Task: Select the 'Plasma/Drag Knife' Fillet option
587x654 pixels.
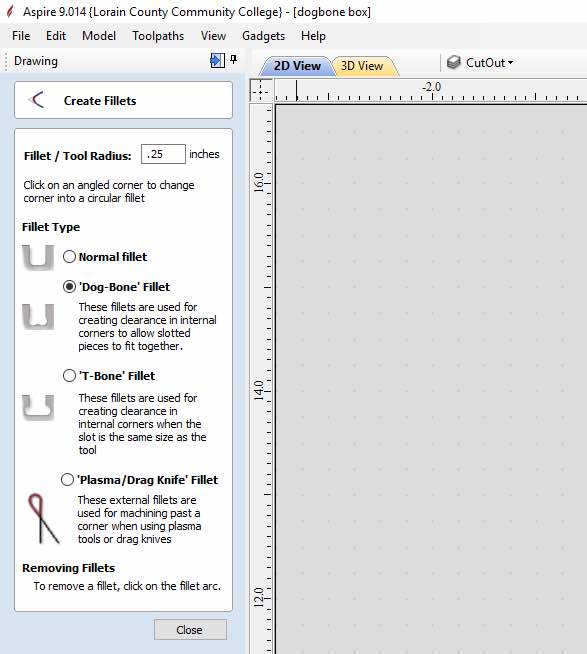Action: [x=67, y=480]
